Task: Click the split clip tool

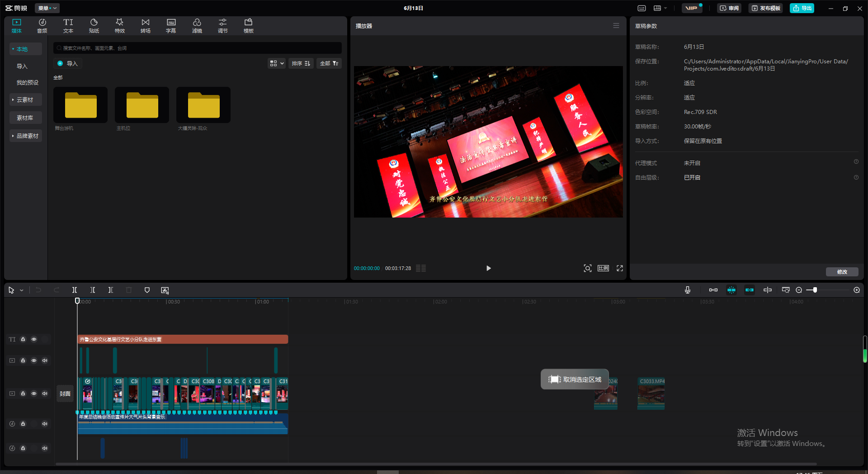Action: (75, 290)
